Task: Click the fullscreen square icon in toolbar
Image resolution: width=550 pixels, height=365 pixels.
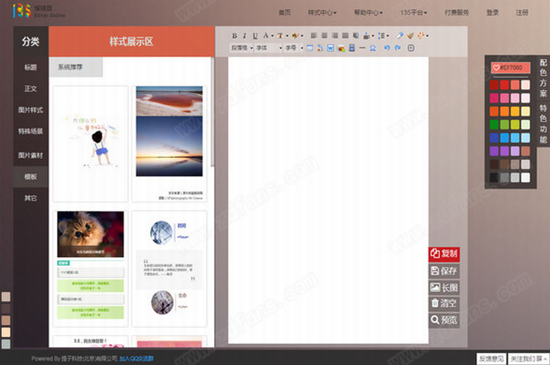Action: tap(411, 48)
